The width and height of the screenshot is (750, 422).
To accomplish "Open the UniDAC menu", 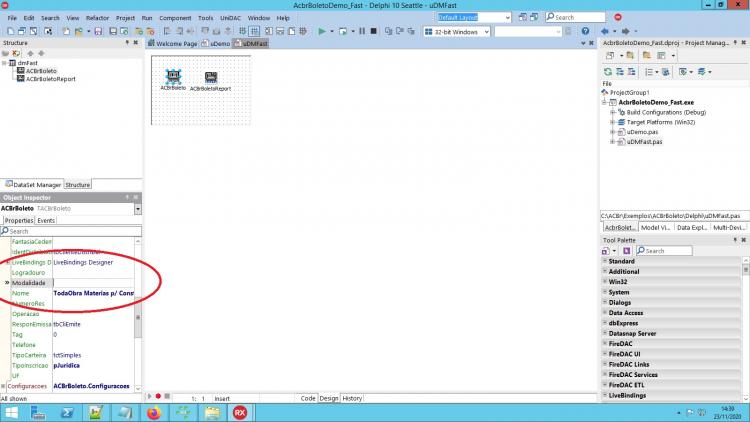I will tap(230, 18).
